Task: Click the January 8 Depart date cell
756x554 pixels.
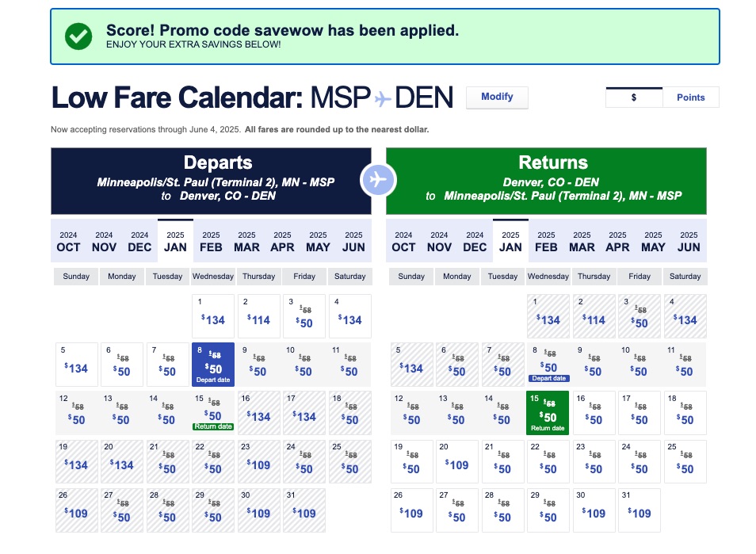Action: click(212, 365)
